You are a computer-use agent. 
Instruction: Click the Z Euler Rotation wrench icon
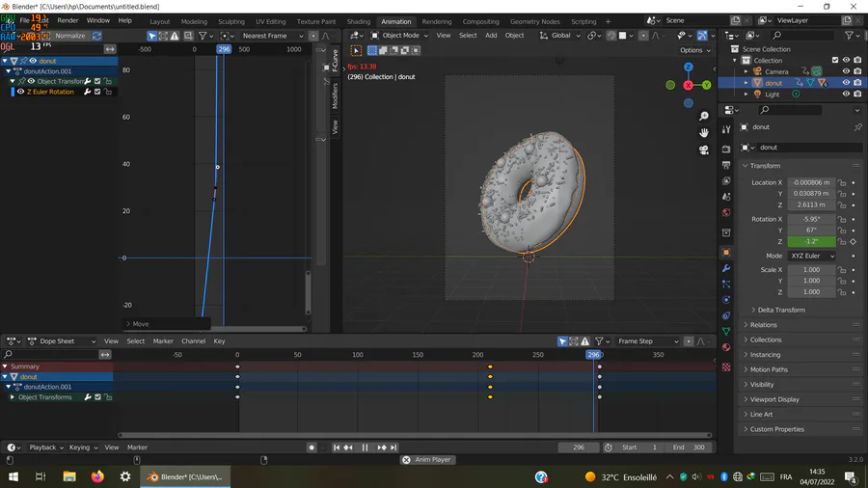87,92
